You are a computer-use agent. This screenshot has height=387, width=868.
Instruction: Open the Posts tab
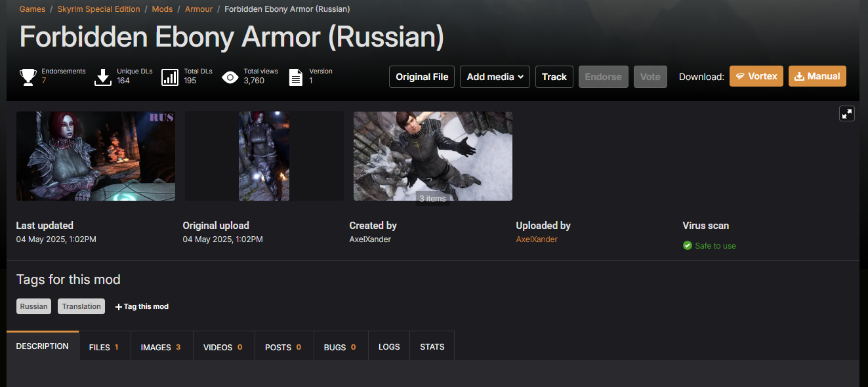[x=284, y=347]
